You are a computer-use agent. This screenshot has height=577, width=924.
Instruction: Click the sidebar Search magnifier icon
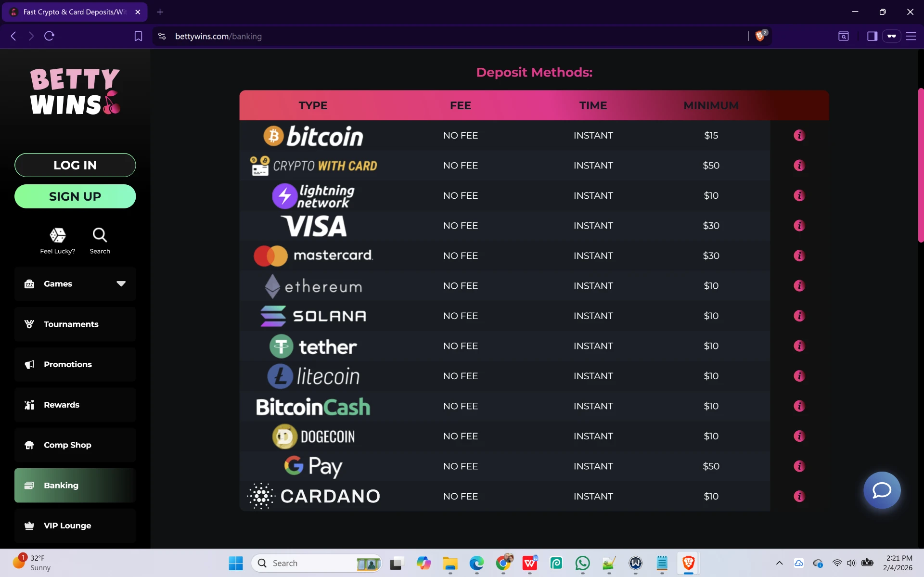[x=100, y=235]
